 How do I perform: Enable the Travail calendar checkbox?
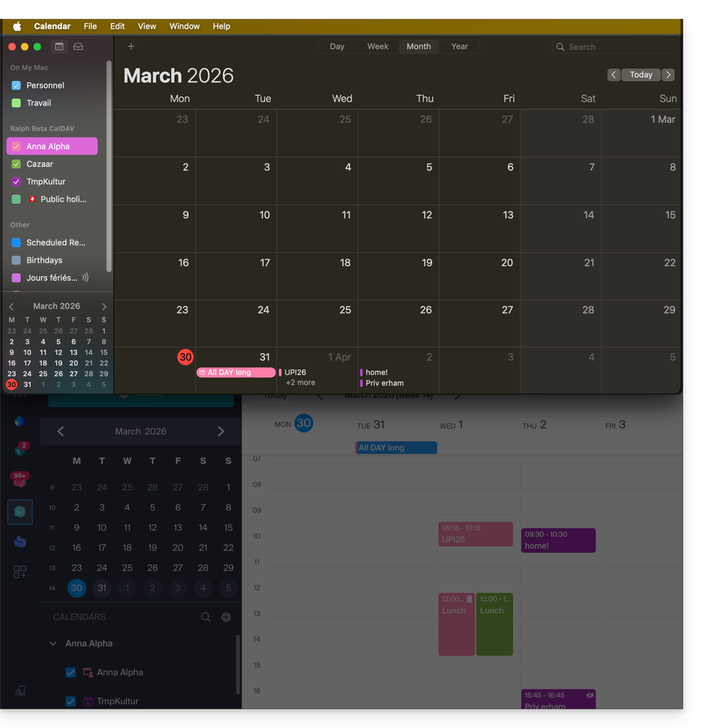16,103
